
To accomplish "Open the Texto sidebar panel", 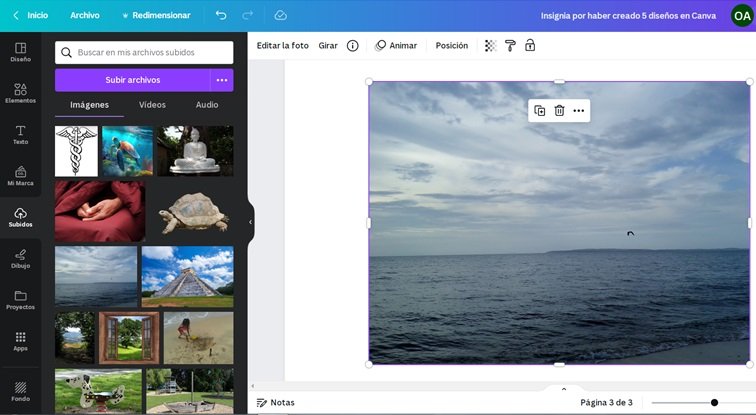I will 20,134.
